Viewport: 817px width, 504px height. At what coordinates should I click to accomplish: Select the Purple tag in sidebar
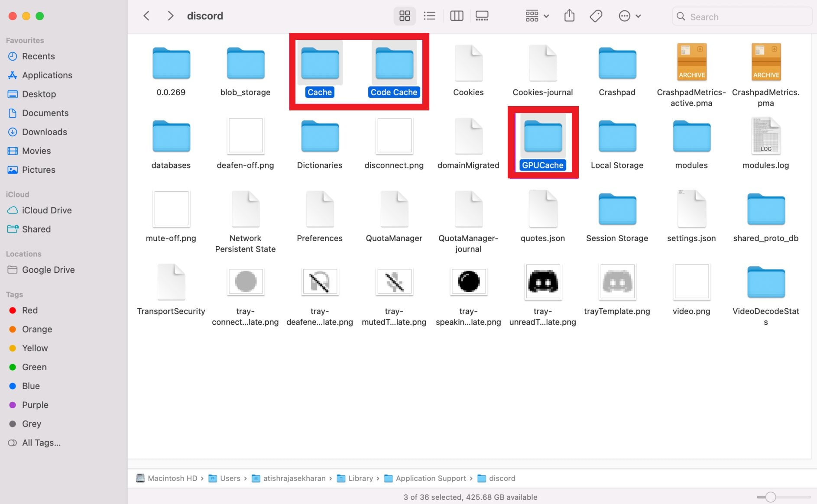pos(35,404)
